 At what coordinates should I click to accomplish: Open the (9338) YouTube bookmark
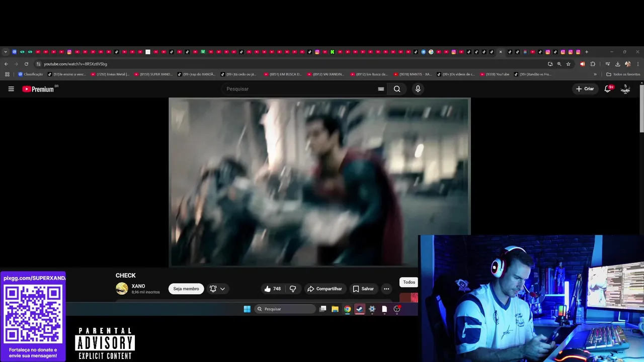[x=495, y=74]
